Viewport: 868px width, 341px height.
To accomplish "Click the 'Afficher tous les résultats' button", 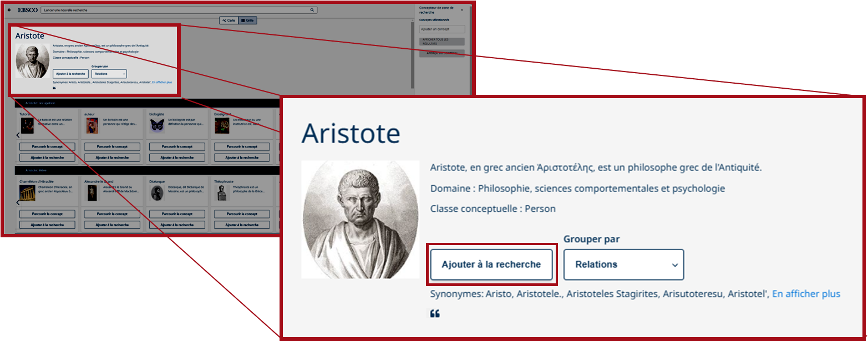I will [x=442, y=42].
